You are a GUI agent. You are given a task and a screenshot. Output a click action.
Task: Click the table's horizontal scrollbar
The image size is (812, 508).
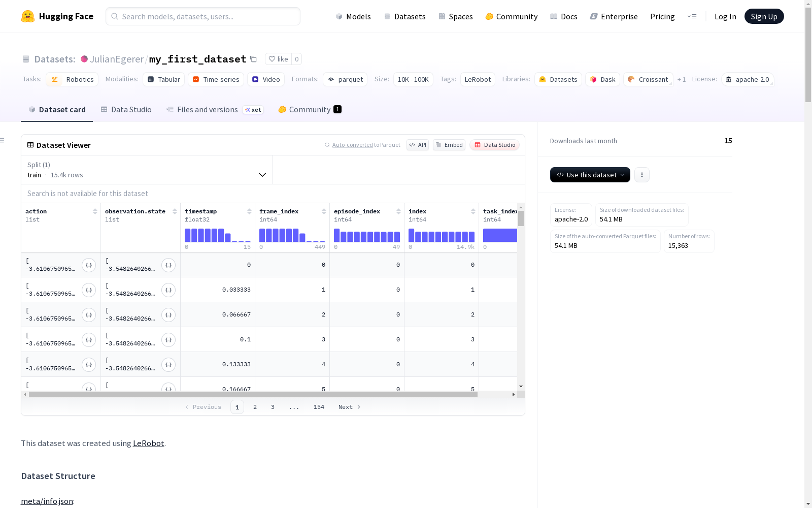click(253, 394)
